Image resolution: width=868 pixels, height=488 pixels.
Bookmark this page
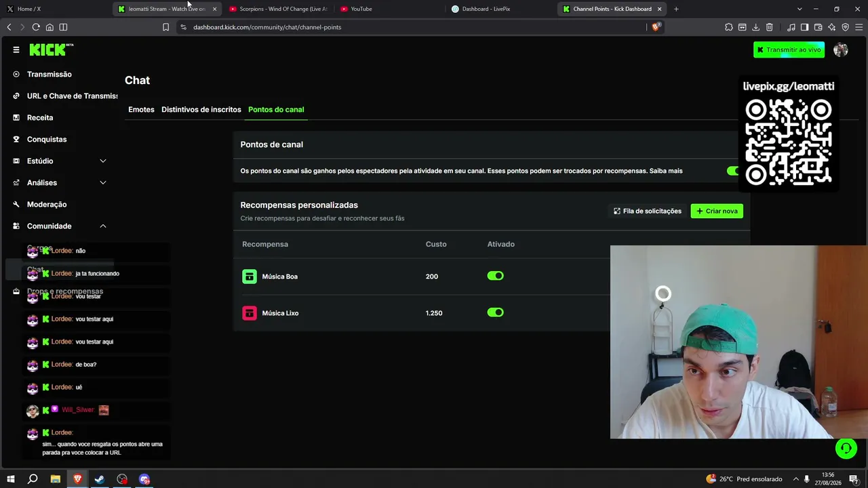165,27
